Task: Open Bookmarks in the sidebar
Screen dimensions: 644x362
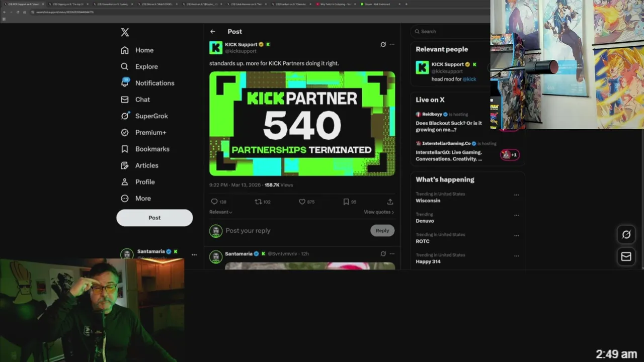Action: click(145, 149)
